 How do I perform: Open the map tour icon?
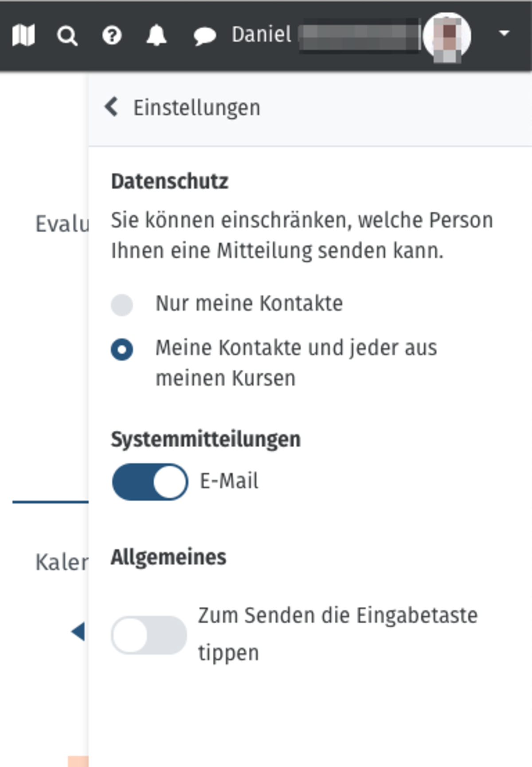point(23,35)
